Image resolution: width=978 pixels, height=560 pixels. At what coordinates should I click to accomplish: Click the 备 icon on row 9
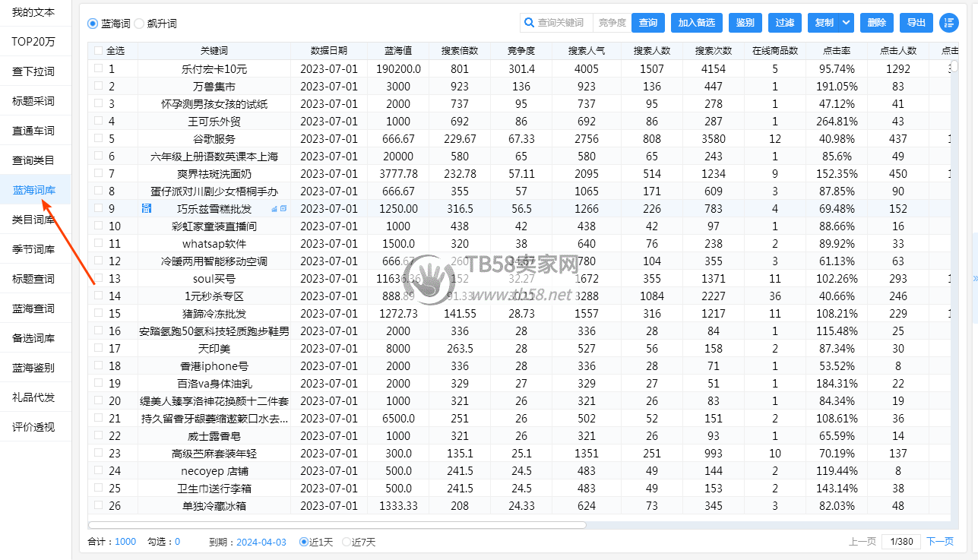point(147,208)
